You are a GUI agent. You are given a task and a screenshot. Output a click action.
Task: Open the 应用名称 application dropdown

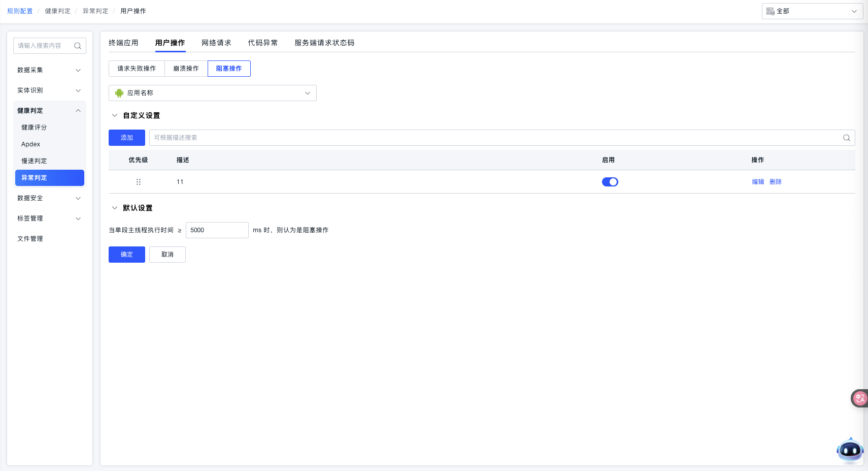click(212, 93)
